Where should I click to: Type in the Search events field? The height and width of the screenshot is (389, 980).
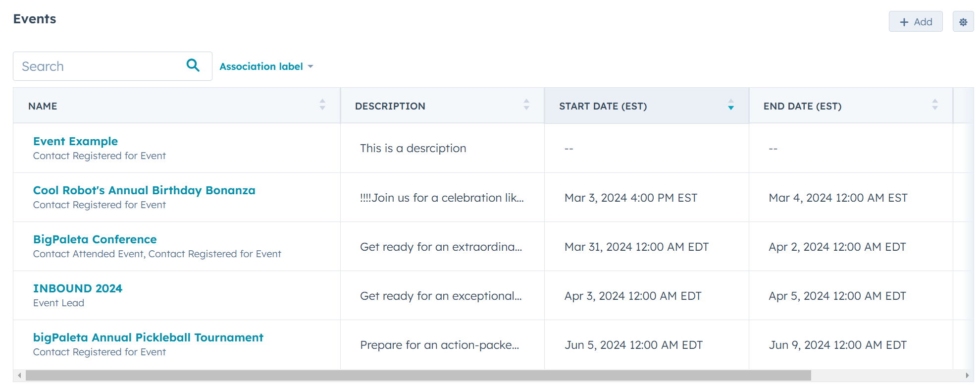click(99, 66)
